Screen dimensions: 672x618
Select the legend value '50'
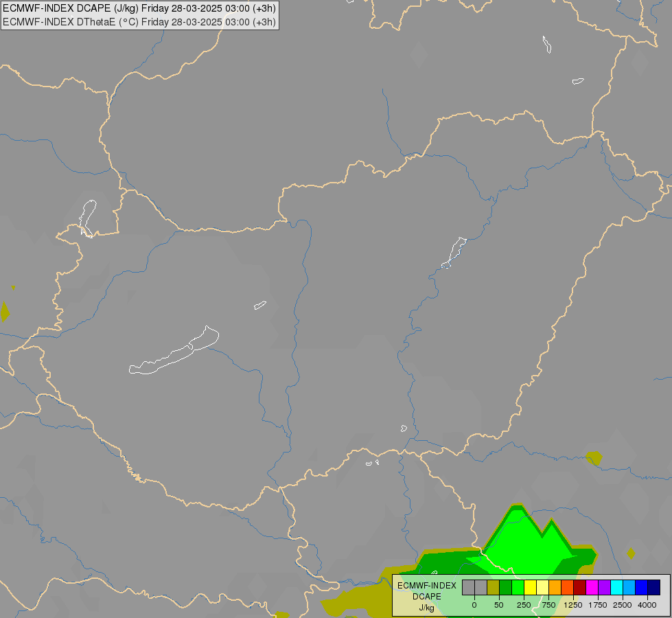pos(499,605)
